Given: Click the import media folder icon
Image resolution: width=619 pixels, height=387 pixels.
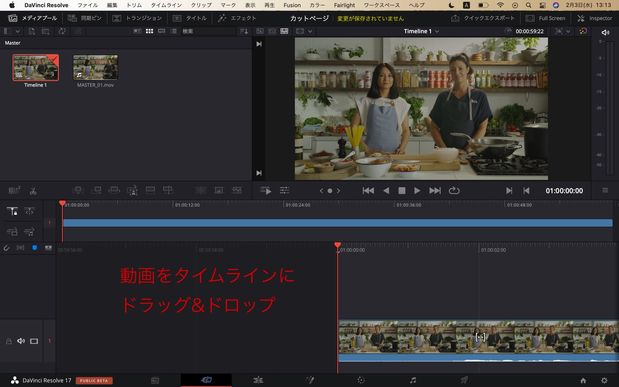Looking at the screenshot, I should [46, 31].
